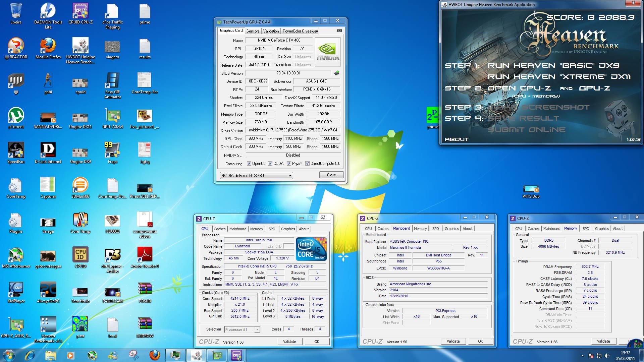Click Close button in GPU-Z

tap(331, 175)
